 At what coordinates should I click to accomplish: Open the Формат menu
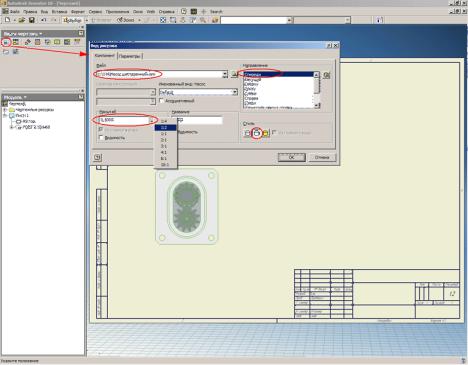point(78,12)
